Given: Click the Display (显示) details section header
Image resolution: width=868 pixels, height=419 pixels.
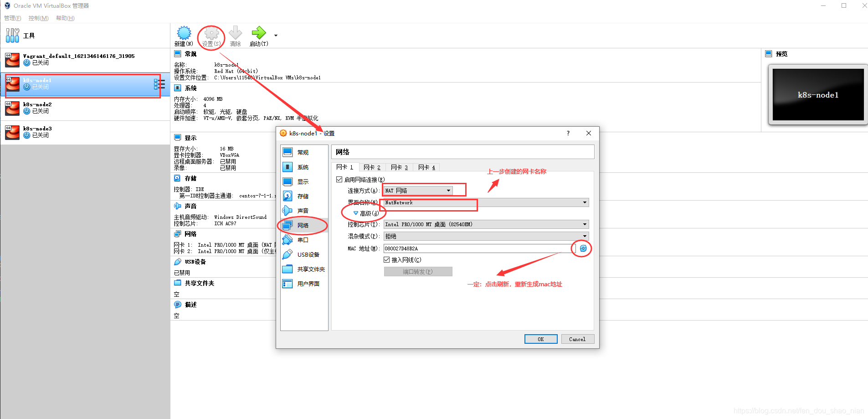Looking at the screenshot, I should (190, 138).
